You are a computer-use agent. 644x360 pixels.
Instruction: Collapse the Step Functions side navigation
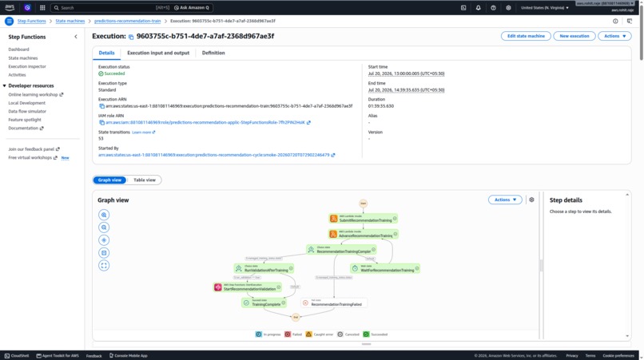coord(76,37)
